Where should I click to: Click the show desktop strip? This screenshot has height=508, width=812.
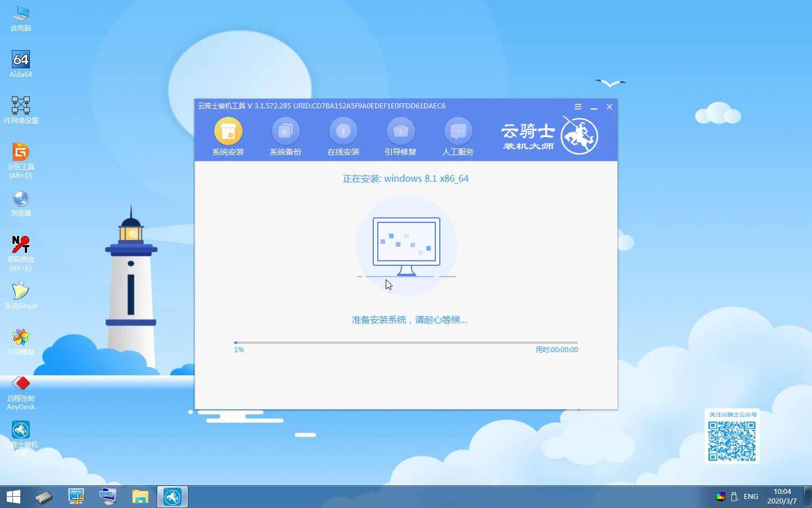tap(809, 497)
